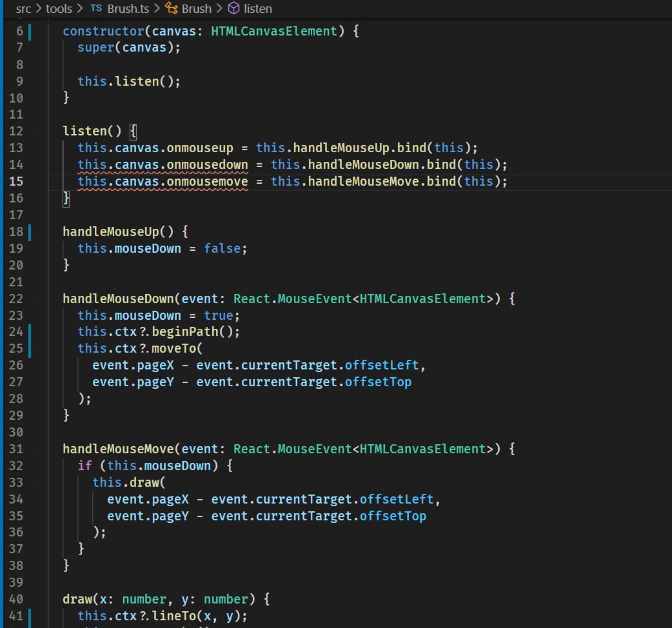Image resolution: width=672 pixels, height=628 pixels.
Task: Click line number 31 in gutter
Action: coord(16,449)
